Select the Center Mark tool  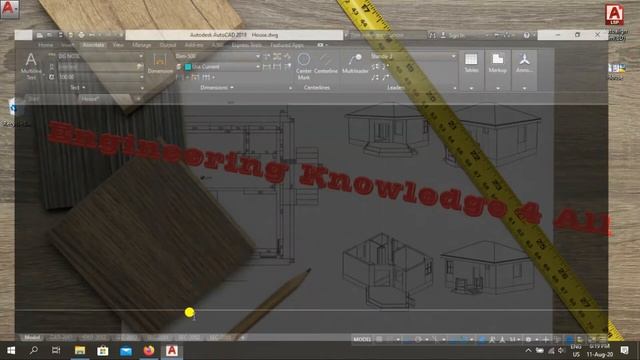[x=304, y=66]
